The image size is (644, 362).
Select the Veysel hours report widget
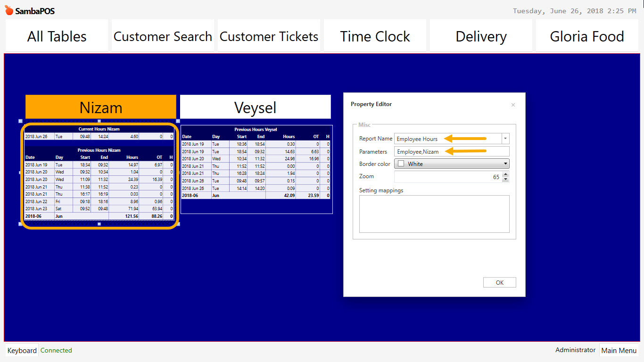click(x=256, y=169)
